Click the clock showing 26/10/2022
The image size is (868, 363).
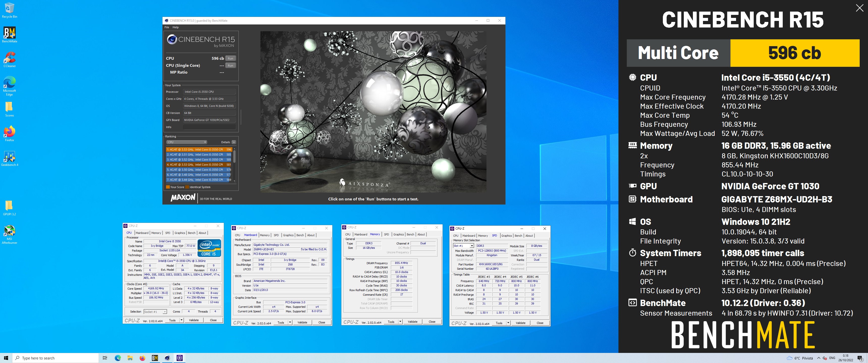click(x=846, y=358)
